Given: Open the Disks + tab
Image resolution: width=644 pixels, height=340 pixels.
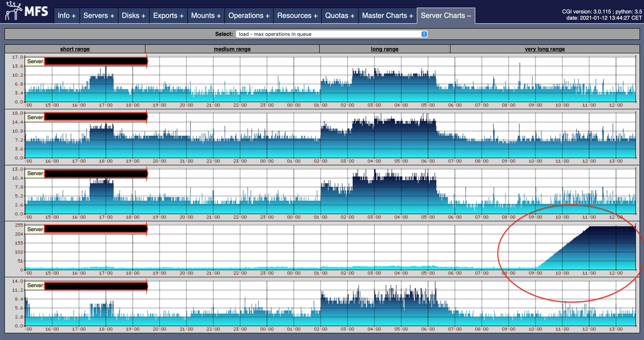Looking at the screenshot, I should [x=134, y=16].
